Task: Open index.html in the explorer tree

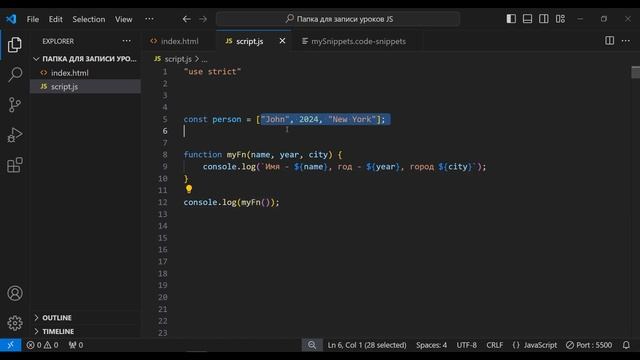Action: pyautogui.click(x=85, y=73)
